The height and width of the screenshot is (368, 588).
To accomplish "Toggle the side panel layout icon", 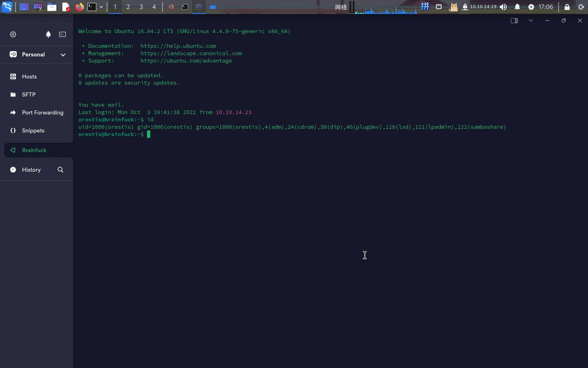I will click(x=514, y=20).
